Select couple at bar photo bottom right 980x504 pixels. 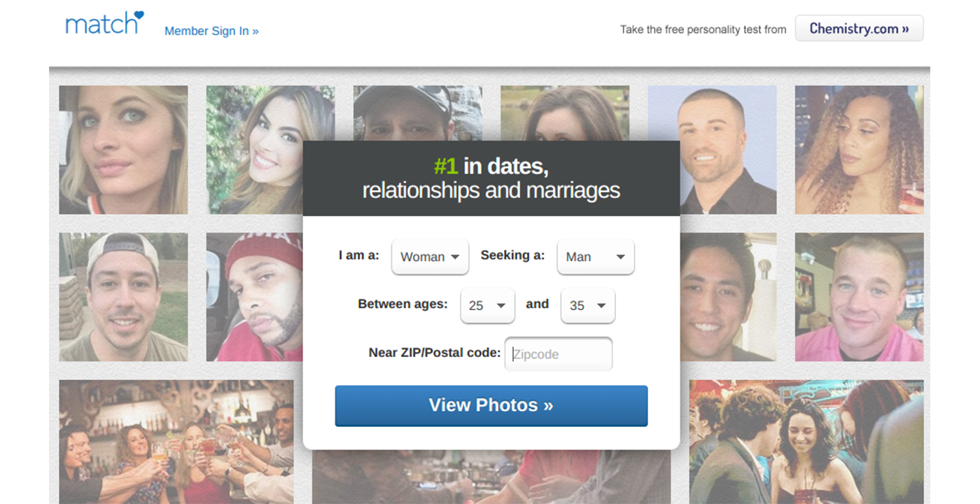tap(806, 442)
